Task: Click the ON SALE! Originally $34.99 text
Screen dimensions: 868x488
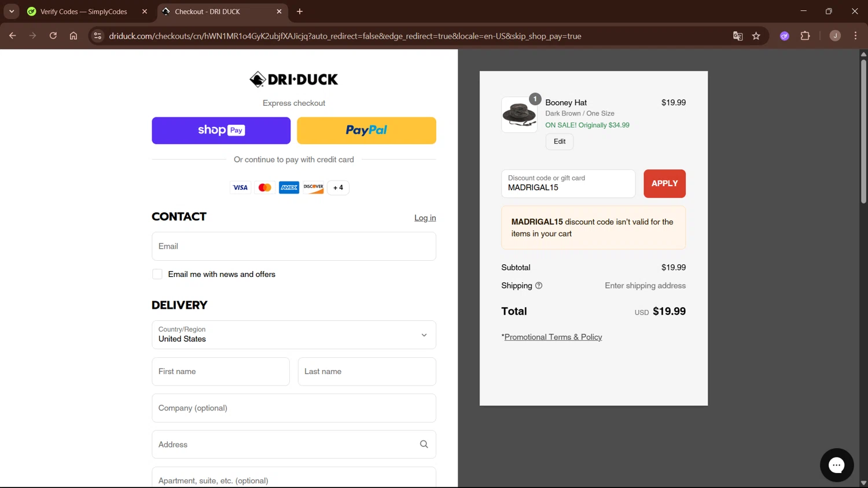Action: point(587,125)
